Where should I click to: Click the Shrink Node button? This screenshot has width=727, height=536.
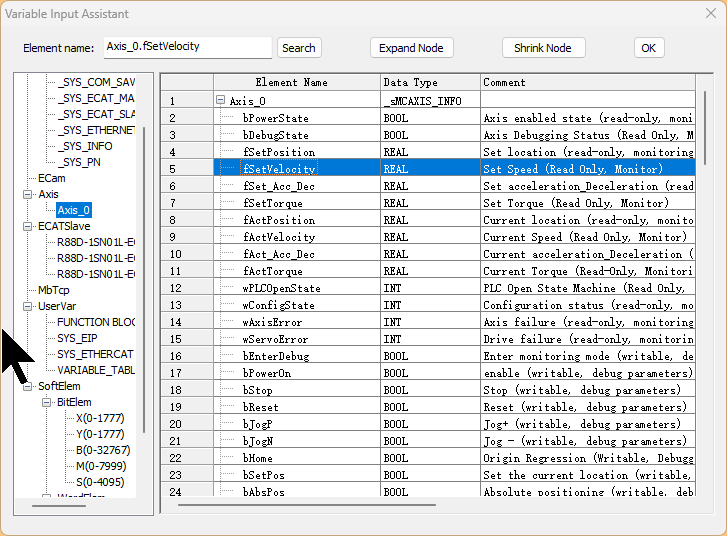[x=543, y=48]
